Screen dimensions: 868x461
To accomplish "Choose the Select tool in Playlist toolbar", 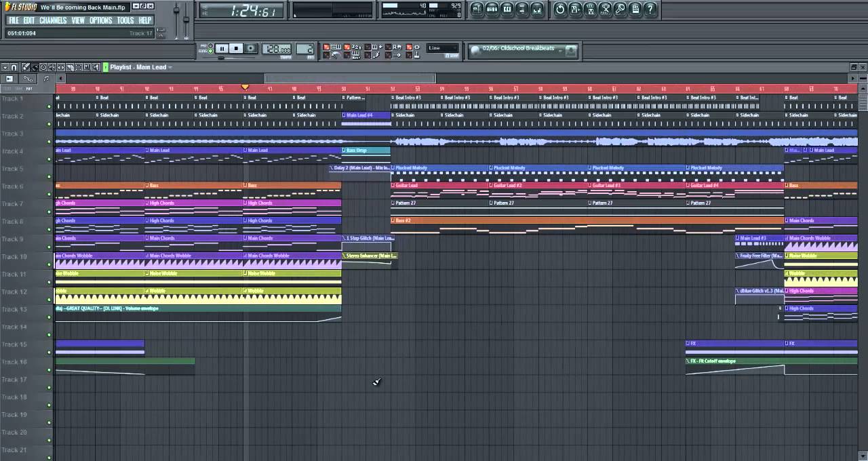I will pos(79,67).
